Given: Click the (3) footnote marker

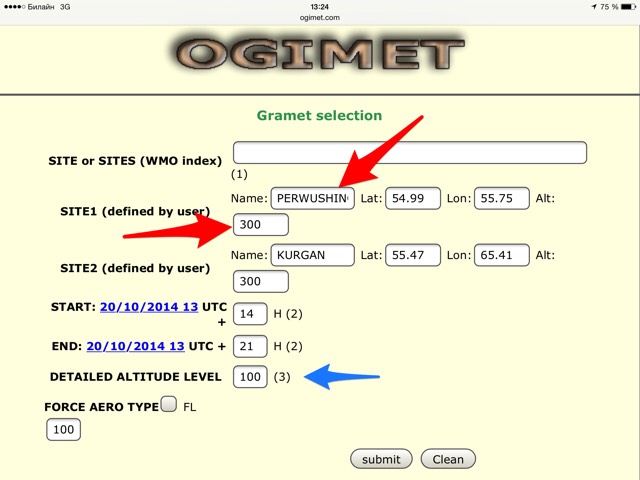Looking at the screenshot, I should [x=282, y=377].
